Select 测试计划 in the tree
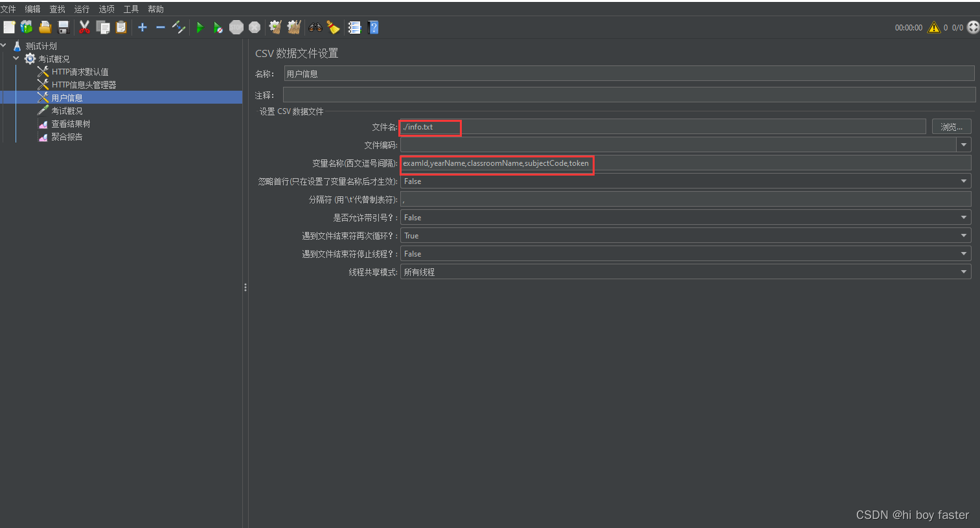 (x=41, y=46)
